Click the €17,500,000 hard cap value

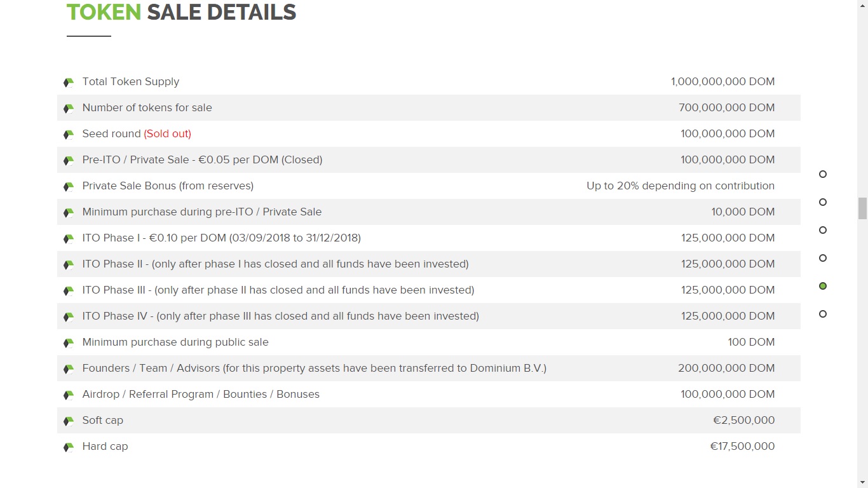tap(742, 446)
